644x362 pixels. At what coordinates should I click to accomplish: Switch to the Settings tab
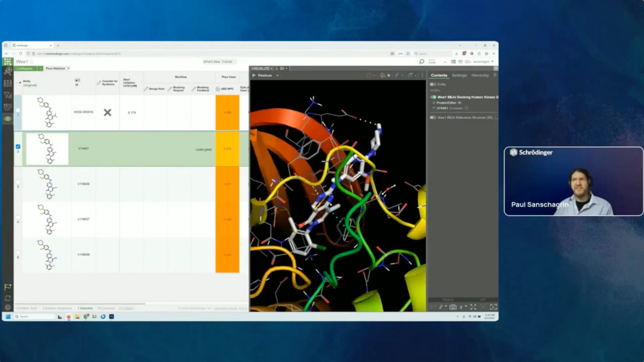click(x=459, y=76)
